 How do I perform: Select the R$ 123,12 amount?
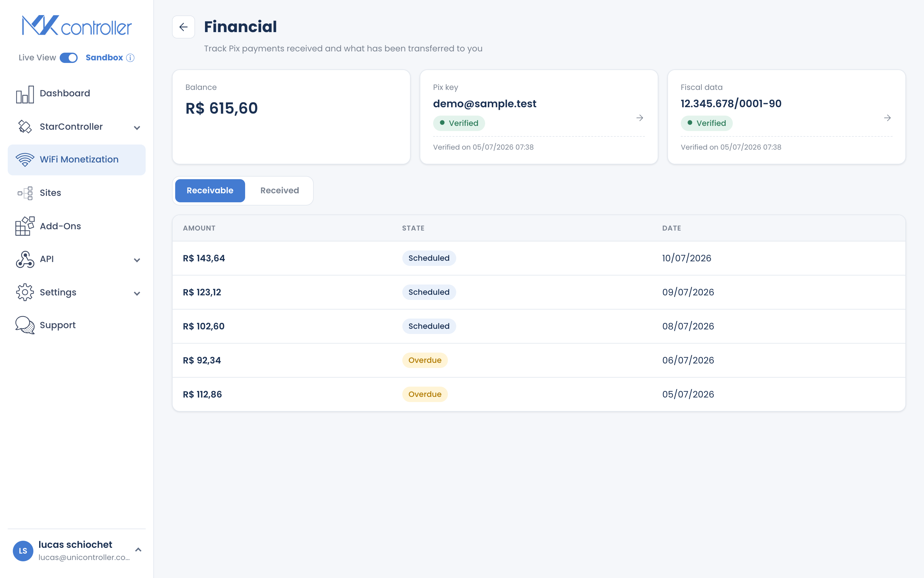click(202, 292)
